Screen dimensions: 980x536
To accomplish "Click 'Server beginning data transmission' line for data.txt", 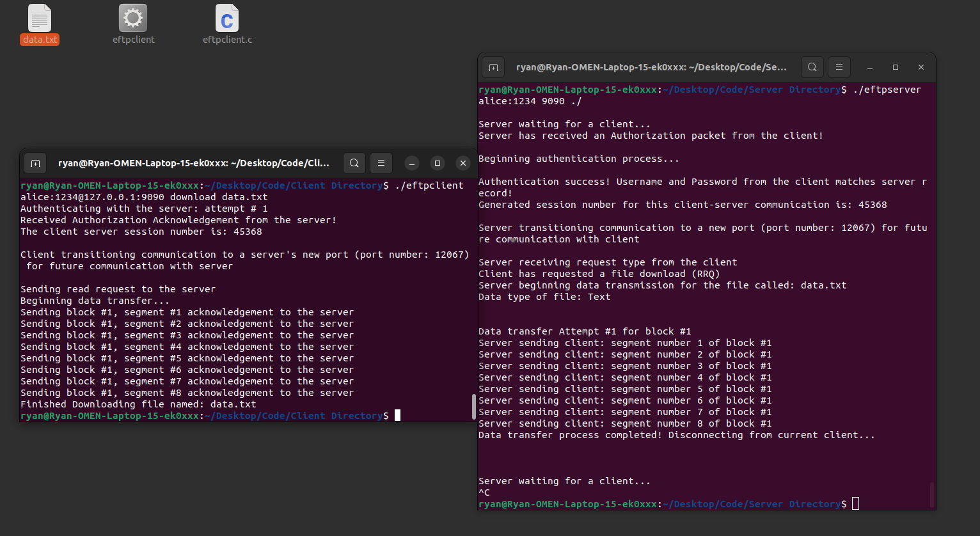I will coord(663,285).
